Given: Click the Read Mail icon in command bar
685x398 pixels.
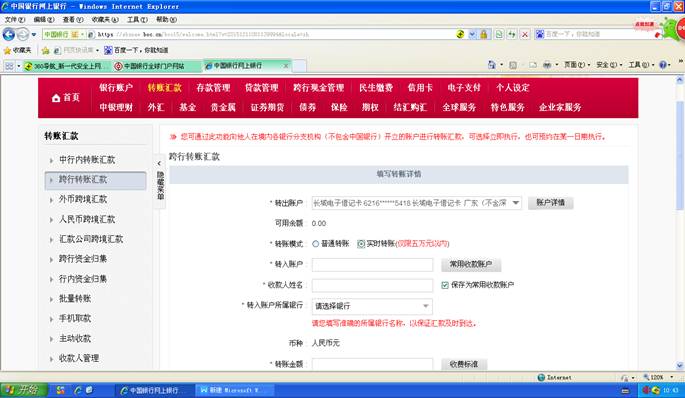Looking at the screenshot, I should click(x=533, y=65).
